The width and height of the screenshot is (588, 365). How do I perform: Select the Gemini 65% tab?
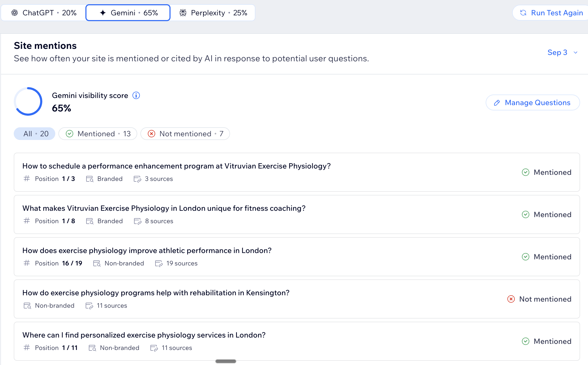point(128,13)
